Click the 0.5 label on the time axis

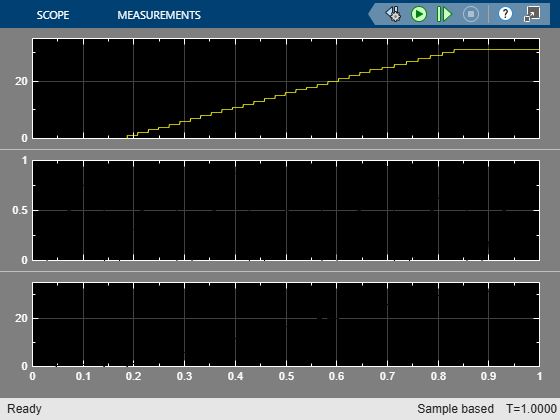coord(286,376)
